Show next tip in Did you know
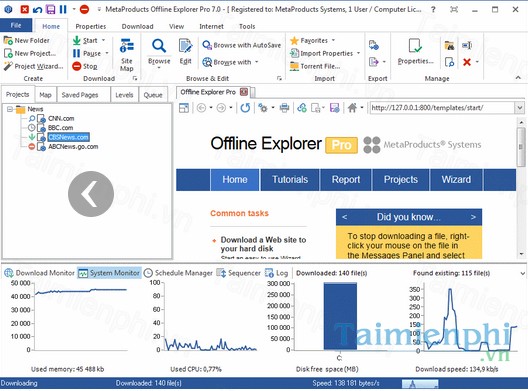The image size is (528, 391). (473, 217)
